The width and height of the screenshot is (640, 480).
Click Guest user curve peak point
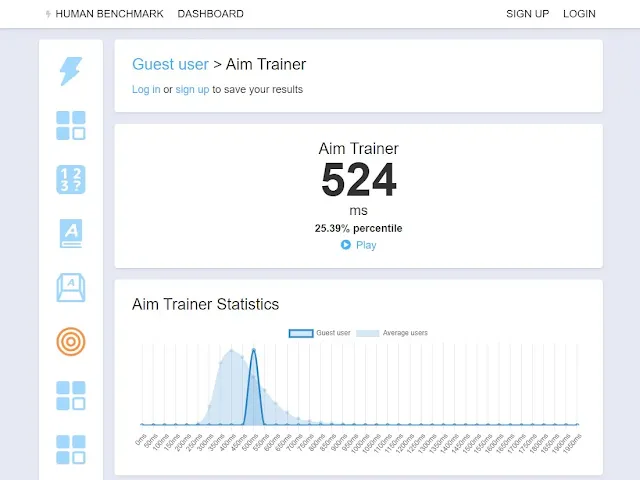[253, 350]
